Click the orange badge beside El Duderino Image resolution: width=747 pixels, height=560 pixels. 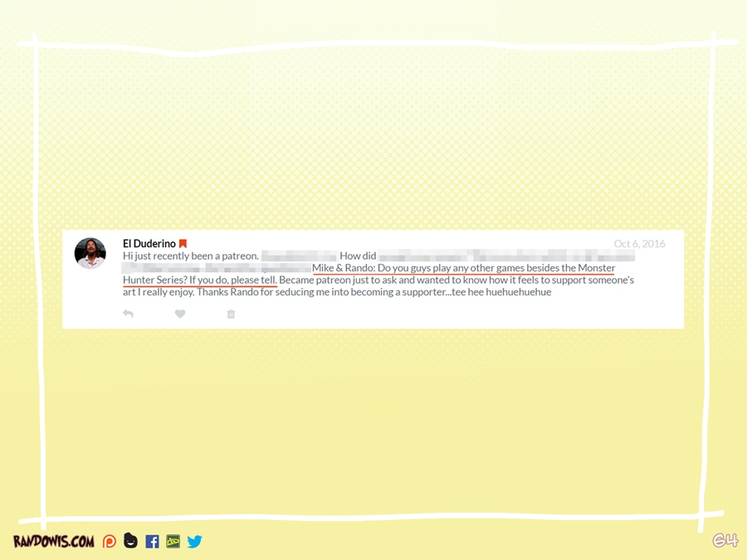click(183, 244)
